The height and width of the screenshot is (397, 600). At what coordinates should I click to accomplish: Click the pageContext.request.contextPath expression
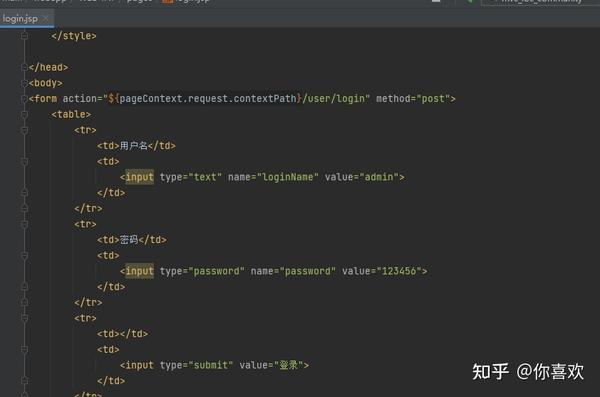point(208,99)
